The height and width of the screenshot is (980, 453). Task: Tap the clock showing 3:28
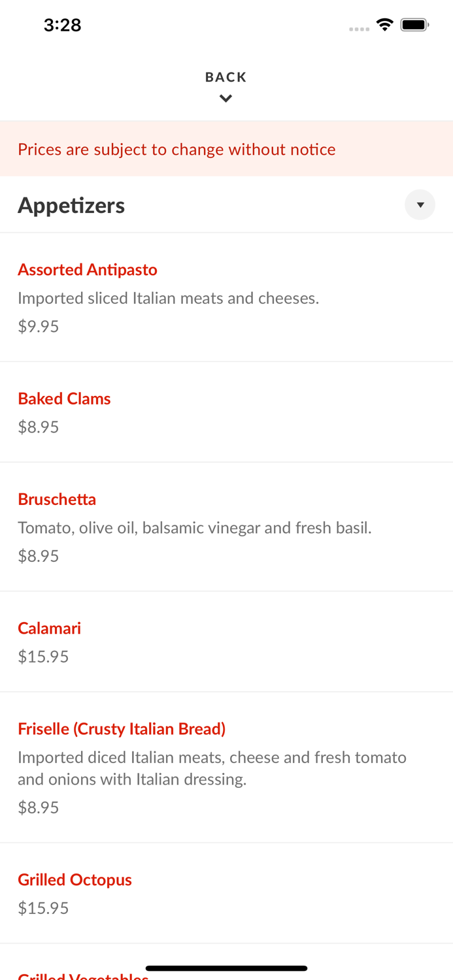click(63, 25)
